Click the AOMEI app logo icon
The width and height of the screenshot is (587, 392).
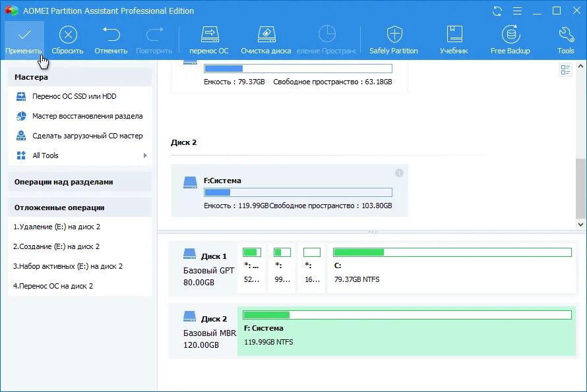click(x=11, y=11)
